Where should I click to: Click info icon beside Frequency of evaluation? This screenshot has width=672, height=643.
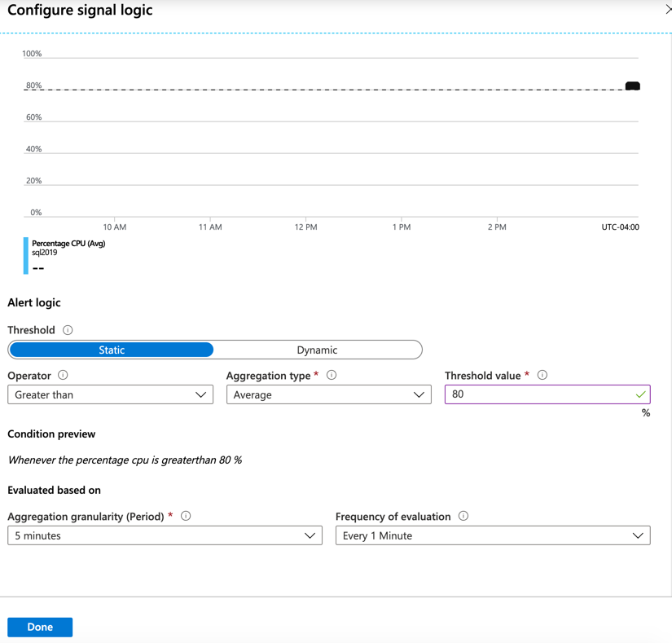coord(463,516)
